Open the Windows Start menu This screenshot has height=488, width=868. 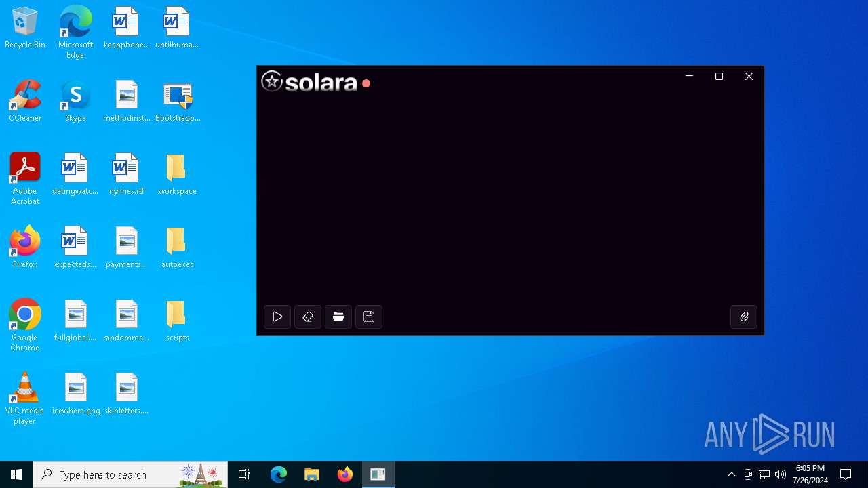(x=16, y=474)
